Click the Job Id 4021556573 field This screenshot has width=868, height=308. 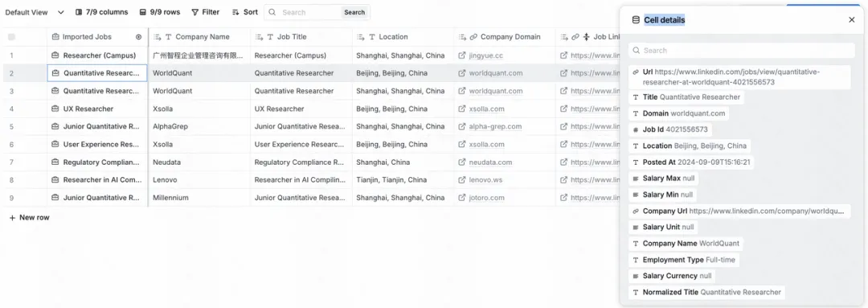tap(669, 129)
